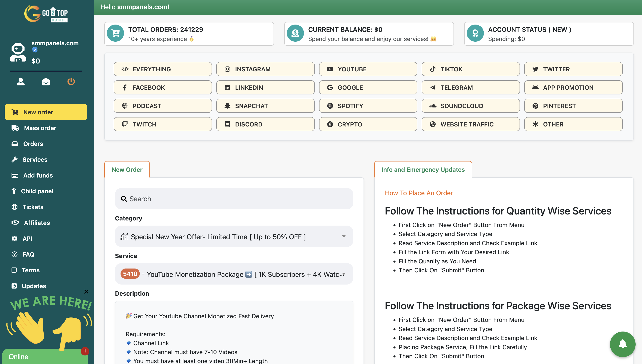
Task: Expand the Category dropdown
Action: click(x=234, y=236)
